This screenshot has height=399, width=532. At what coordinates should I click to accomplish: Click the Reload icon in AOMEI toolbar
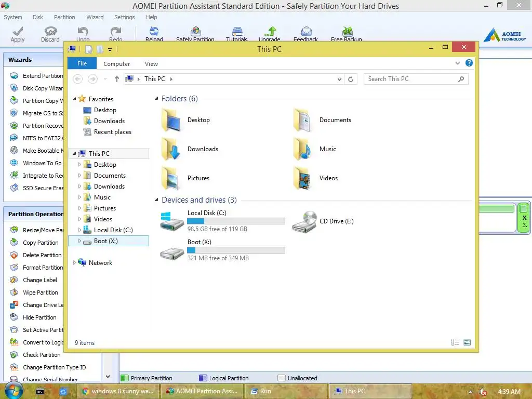click(154, 31)
